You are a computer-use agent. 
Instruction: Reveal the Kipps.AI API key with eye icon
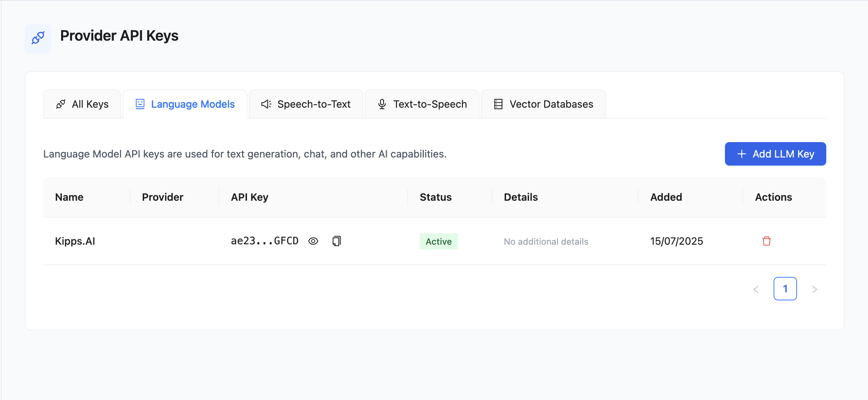pyautogui.click(x=313, y=241)
